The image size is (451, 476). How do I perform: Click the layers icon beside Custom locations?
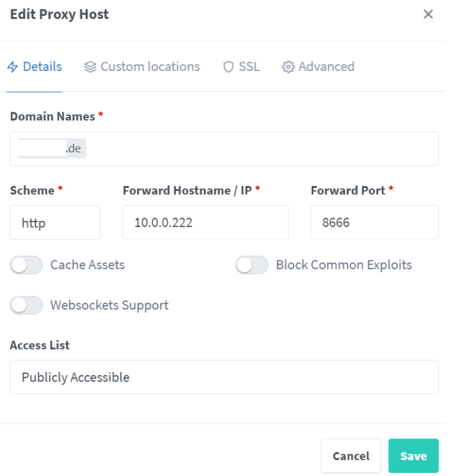(91, 67)
